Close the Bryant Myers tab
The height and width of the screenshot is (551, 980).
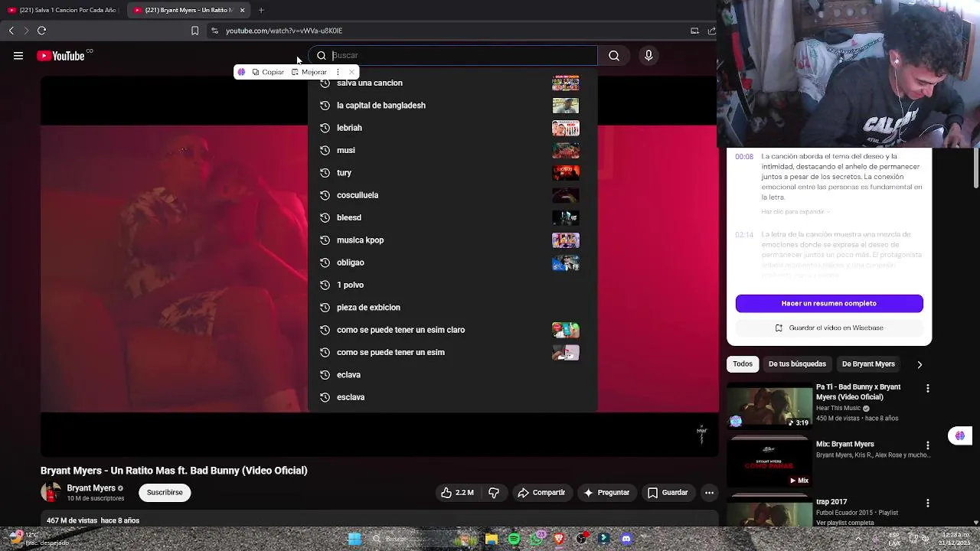click(x=242, y=10)
